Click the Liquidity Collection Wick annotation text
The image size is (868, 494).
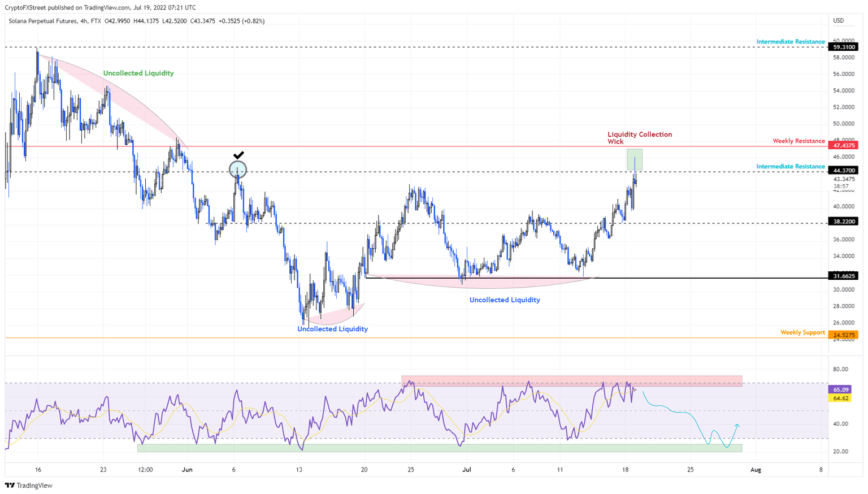pyautogui.click(x=639, y=138)
